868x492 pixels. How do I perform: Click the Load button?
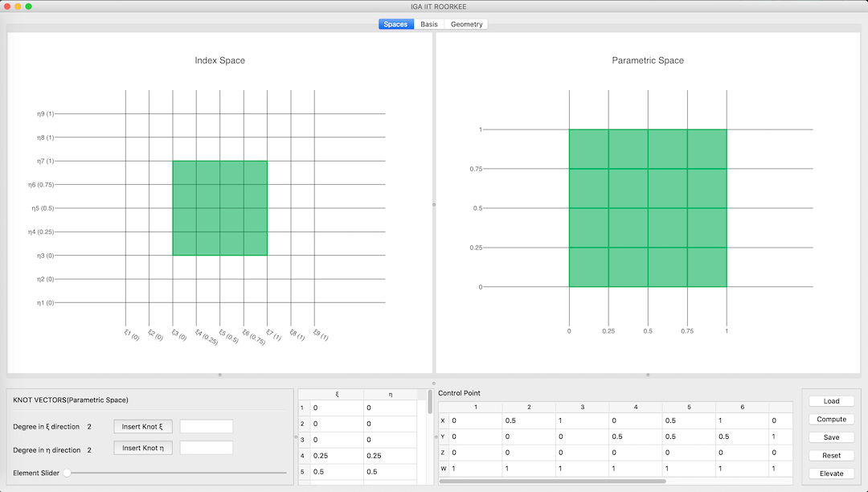[x=831, y=401]
